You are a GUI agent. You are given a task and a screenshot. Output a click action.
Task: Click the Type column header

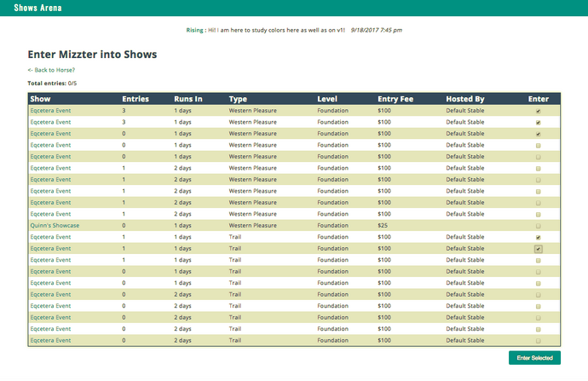pyautogui.click(x=238, y=99)
